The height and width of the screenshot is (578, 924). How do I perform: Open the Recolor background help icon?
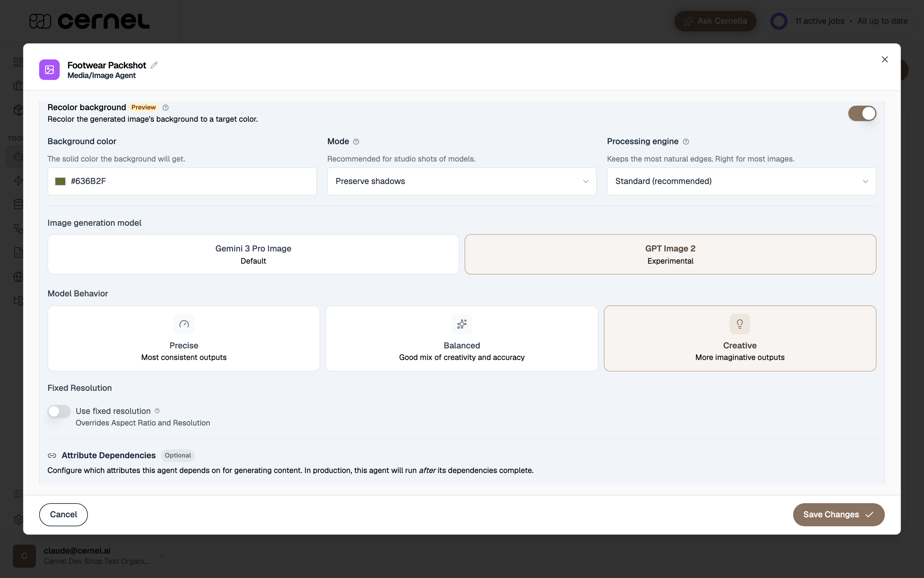click(x=165, y=108)
